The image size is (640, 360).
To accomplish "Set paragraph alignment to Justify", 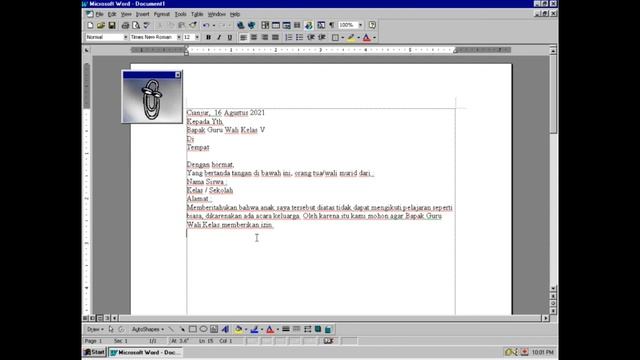I will [276, 38].
